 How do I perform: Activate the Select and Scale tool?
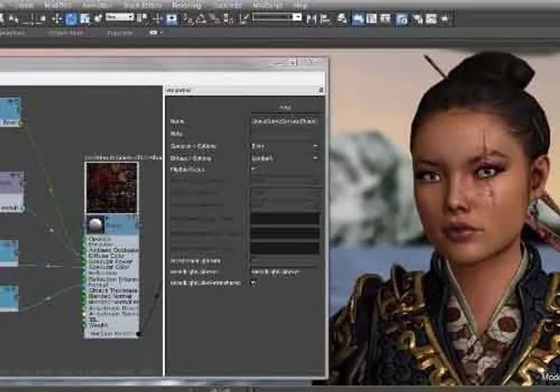85,19
